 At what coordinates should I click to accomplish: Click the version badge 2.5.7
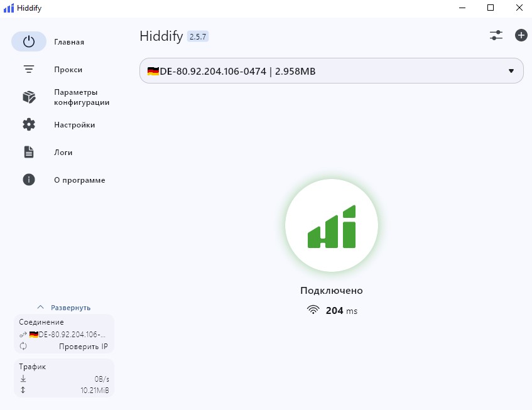click(198, 36)
